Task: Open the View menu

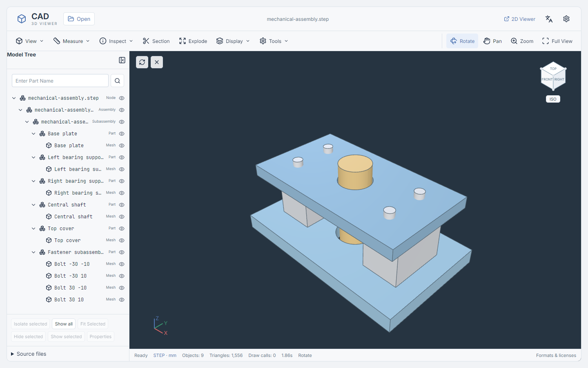Action: (29, 41)
